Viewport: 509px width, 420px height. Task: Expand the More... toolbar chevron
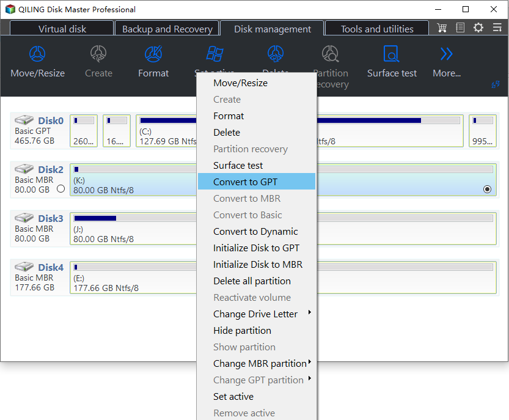(446, 54)
